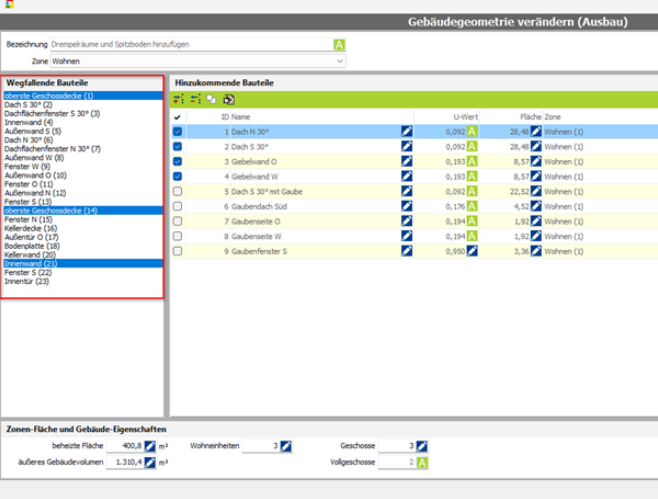658x499 pixels.
Task: Uncheck the Dach S 30° checkbox
Action: (x=178, y=146)
